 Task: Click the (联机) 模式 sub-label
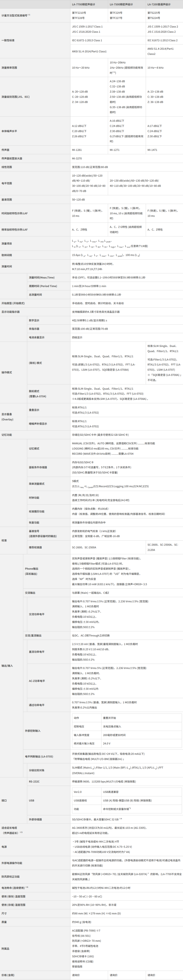click(x=35, y=363)
